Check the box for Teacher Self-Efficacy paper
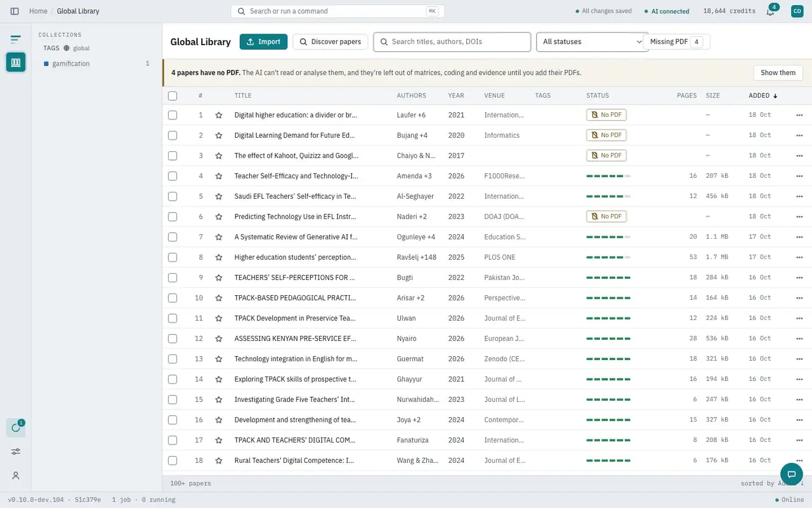This screenshot has height=508, width=812. coord(173,176)
